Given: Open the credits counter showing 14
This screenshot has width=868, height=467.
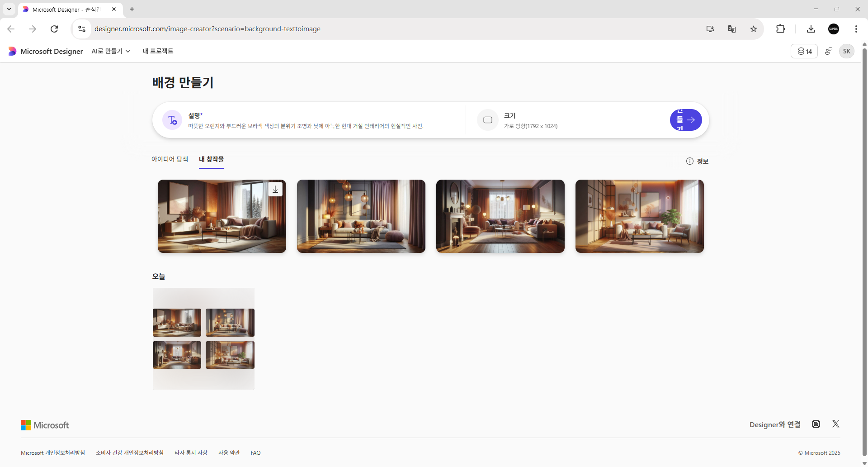Looking at the screenshot, I should coord(804,51).
